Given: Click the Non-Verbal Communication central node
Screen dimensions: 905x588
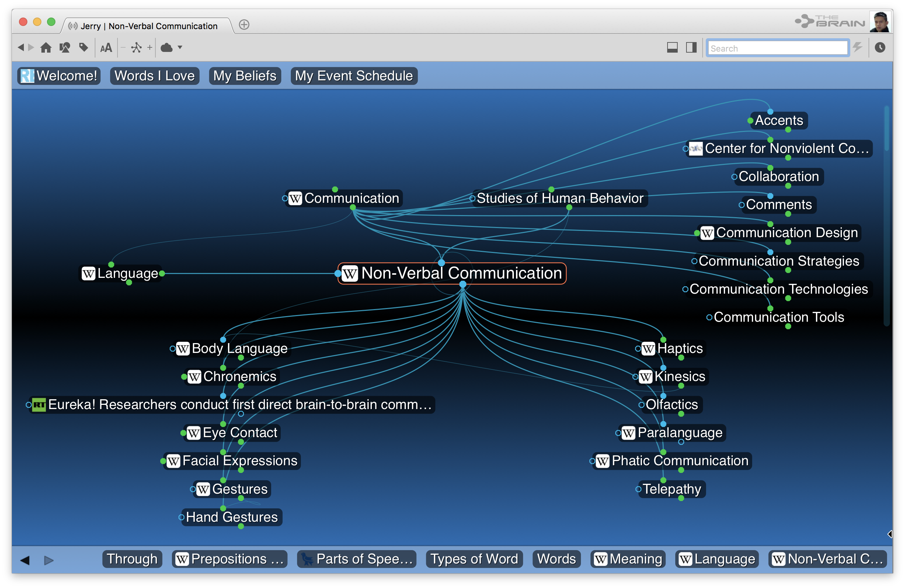Looking at the screenshot, I should (452, 274).
